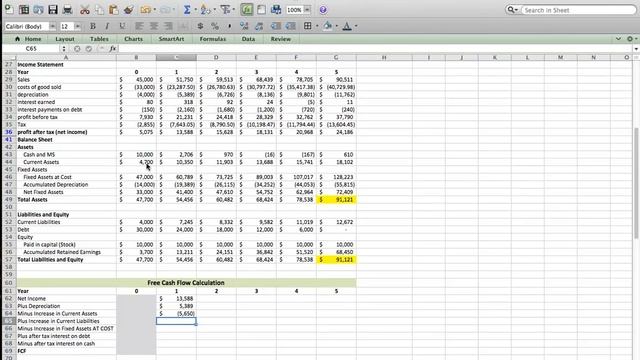Viewport: 640px width, 360px height.
Task: Collapse the ribbon with chevron
Action: tap(618, 39)
